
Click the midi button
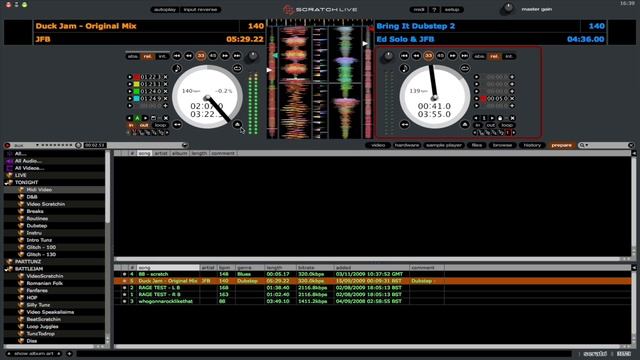pyautogui.click(x=419, y=9)
